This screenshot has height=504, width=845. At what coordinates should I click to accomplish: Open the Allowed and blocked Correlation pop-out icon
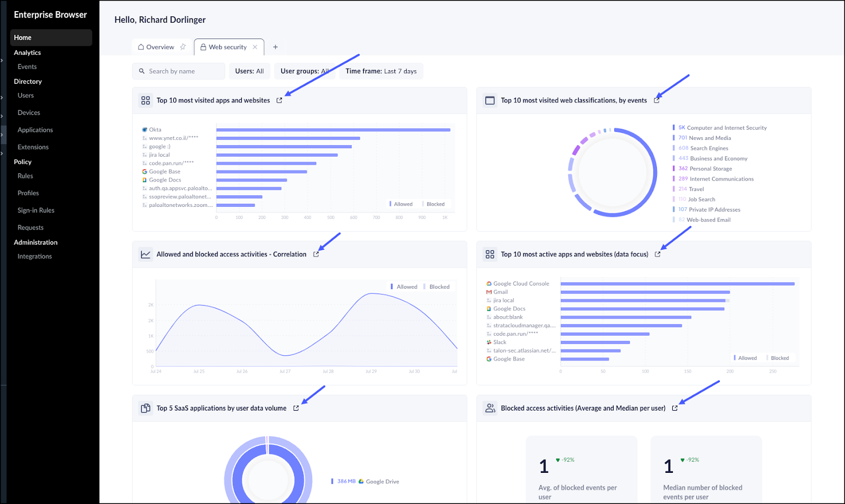pos(316,254)
